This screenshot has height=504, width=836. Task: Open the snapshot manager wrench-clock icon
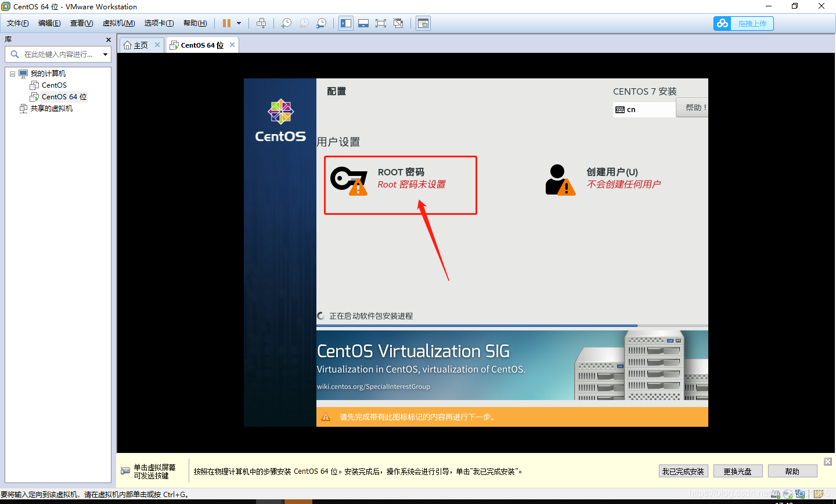(321, 23)
